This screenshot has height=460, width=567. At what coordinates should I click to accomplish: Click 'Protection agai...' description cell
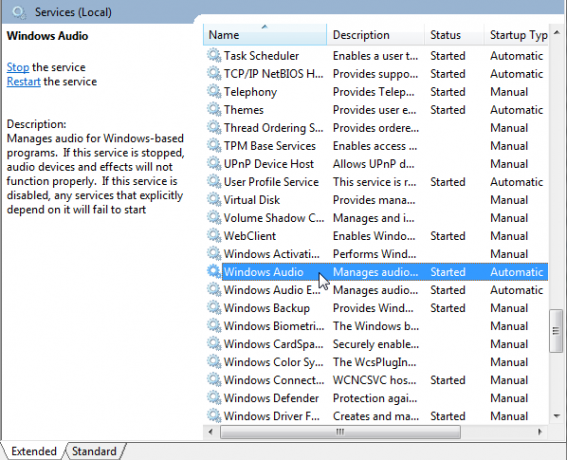tap(375, 398)
